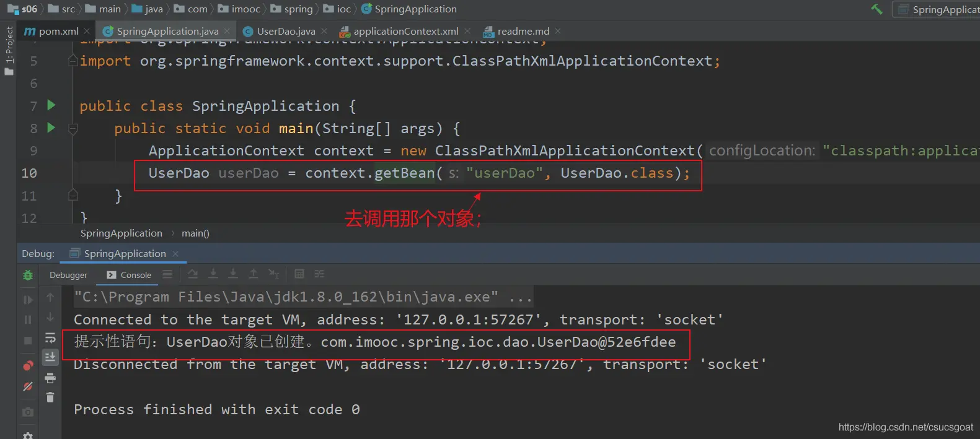Click the line 11 closing fold marker
Image resolution: width=980 pixels, height=439 pixels.
[73, 195]
